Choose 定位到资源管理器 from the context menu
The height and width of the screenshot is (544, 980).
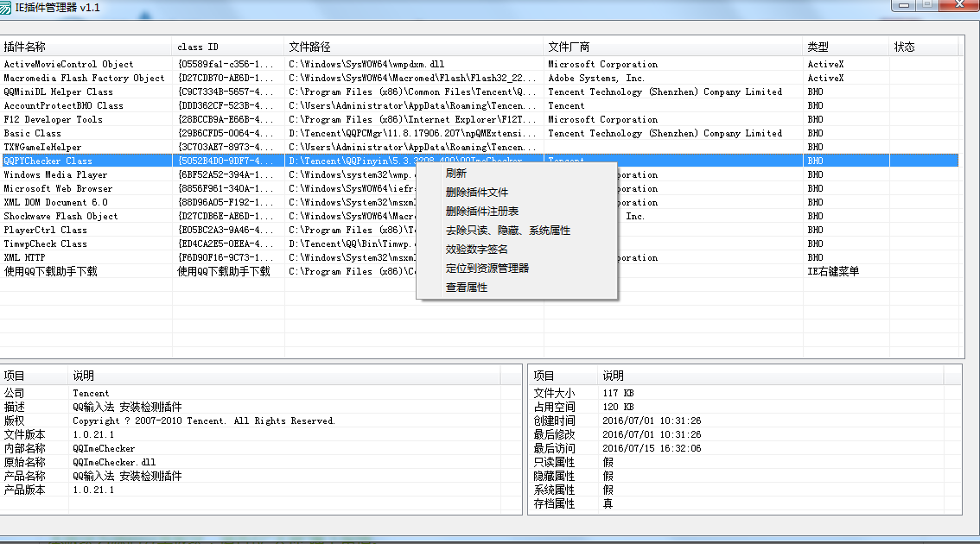487,268
